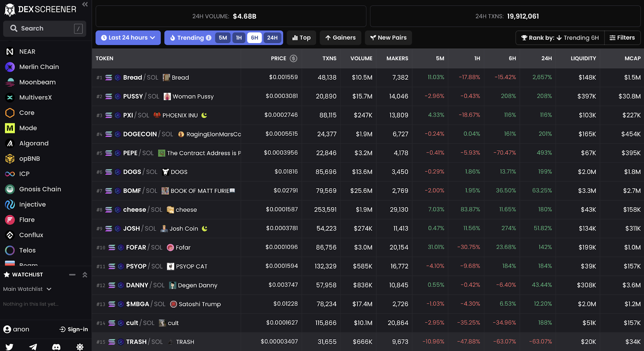Open the Filters button
644x351 pixels.
622,38
